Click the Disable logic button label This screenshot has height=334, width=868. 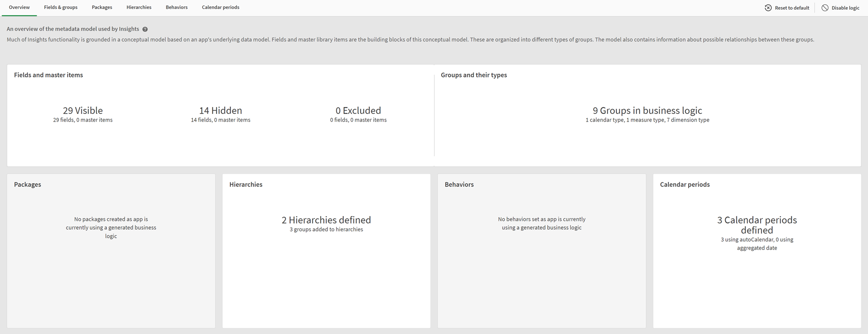(845, 8)
